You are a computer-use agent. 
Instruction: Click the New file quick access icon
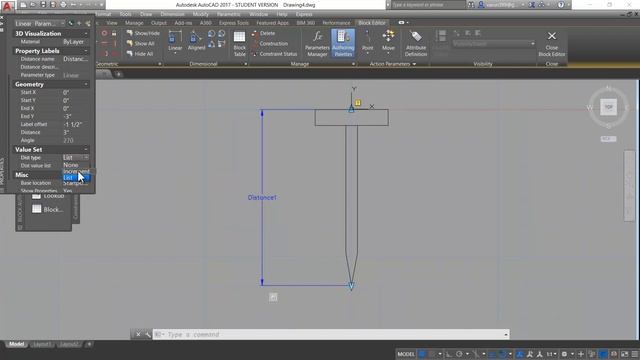coord(23,5)
